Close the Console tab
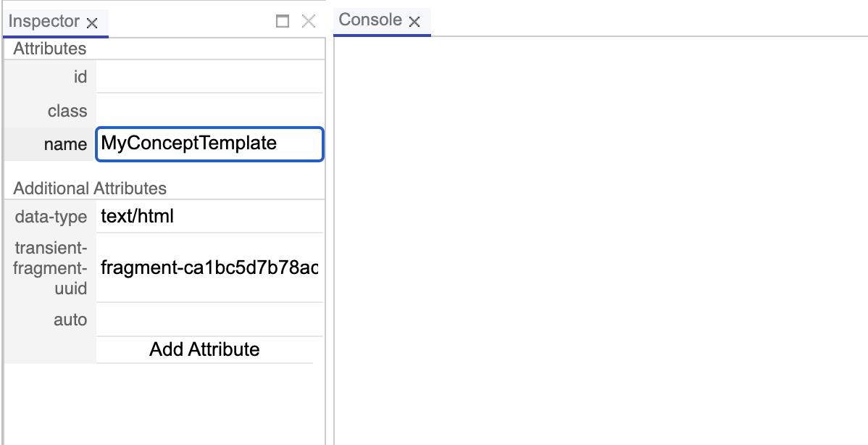This screenshot has height=445, width=868. pos(414,22)
